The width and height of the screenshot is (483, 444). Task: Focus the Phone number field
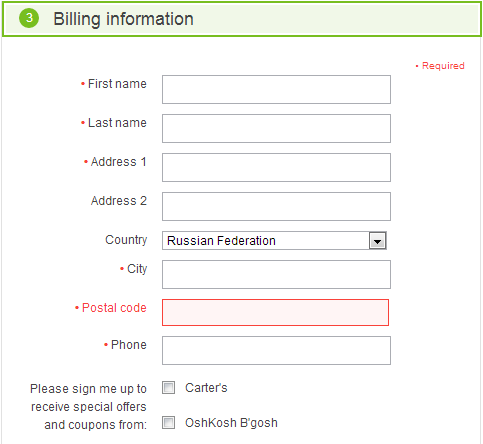[276, 350]
